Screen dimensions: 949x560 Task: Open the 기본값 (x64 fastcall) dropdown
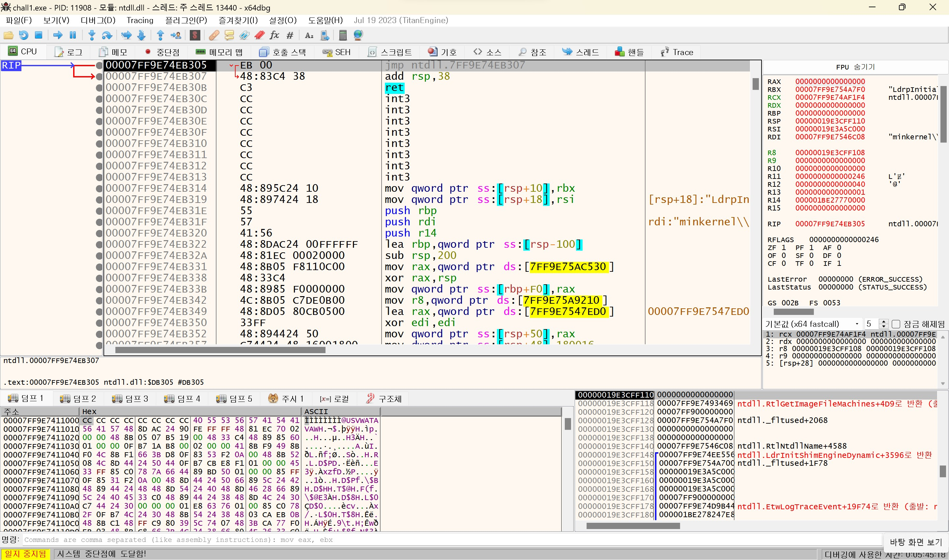click(x=812, y=324)
